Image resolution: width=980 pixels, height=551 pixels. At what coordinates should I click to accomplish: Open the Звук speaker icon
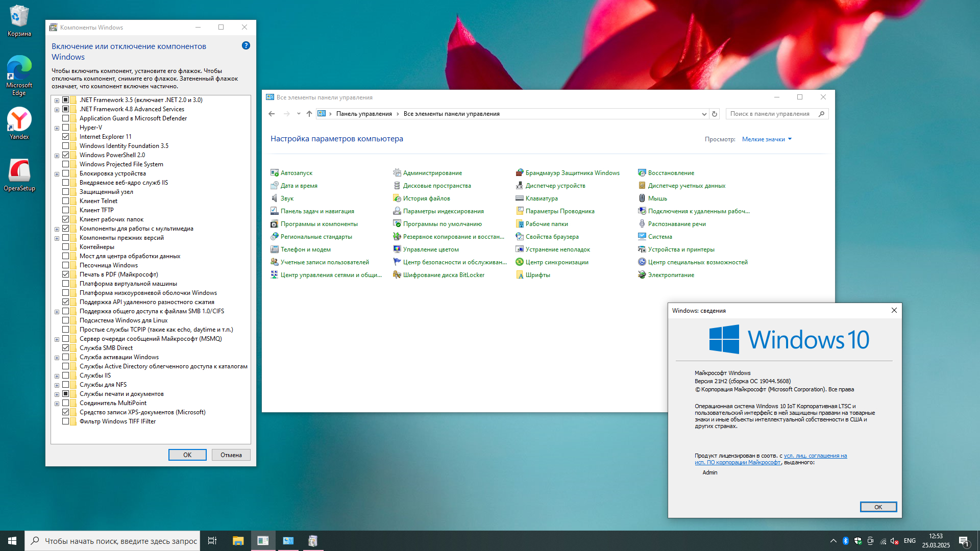tap(275, 198)
